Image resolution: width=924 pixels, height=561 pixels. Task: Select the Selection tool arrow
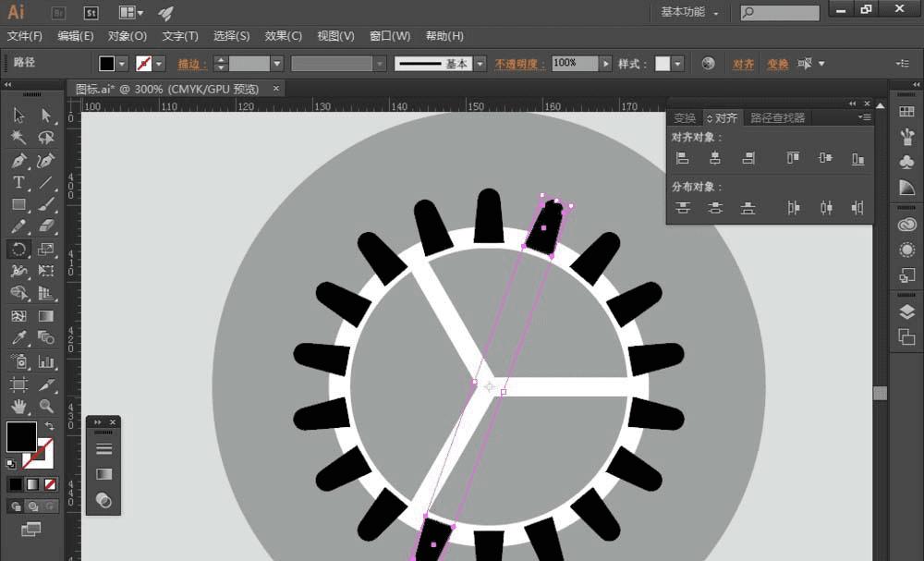click(18, 115)
